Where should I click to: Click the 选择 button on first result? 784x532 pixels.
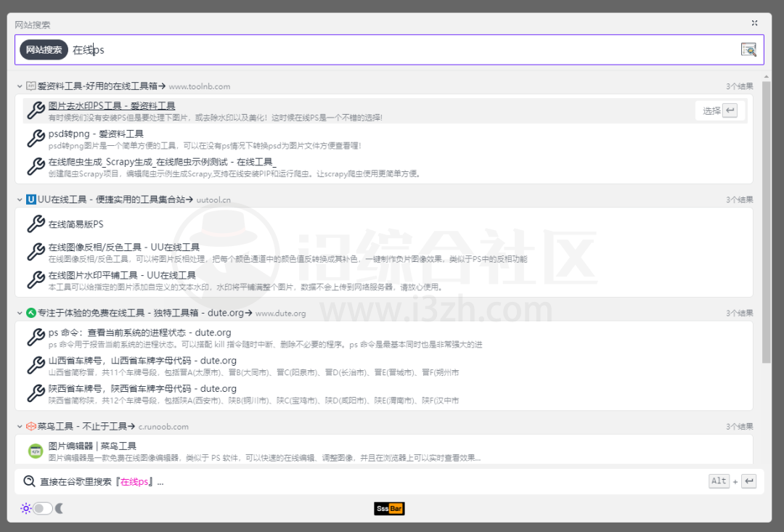pyautogui.click(x=720, y=110)
